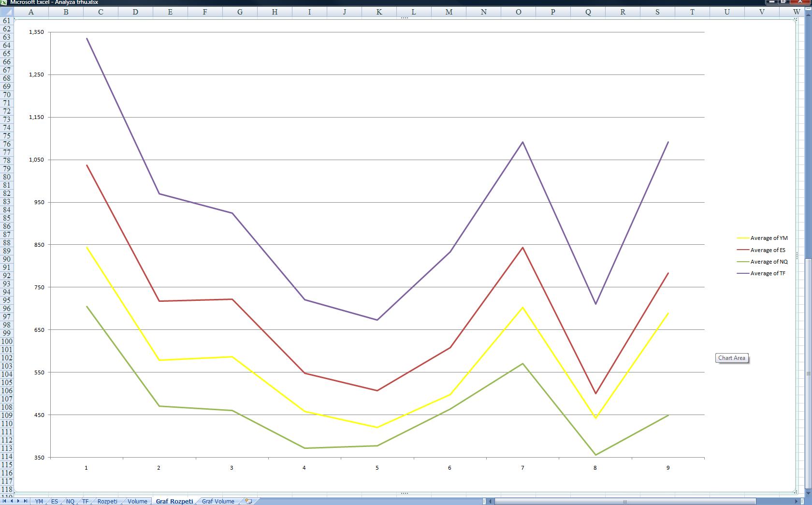Screen dimensions: 812x505
Task: Select row 100 header
Action: pyautogui.click(x=7, y=342)
